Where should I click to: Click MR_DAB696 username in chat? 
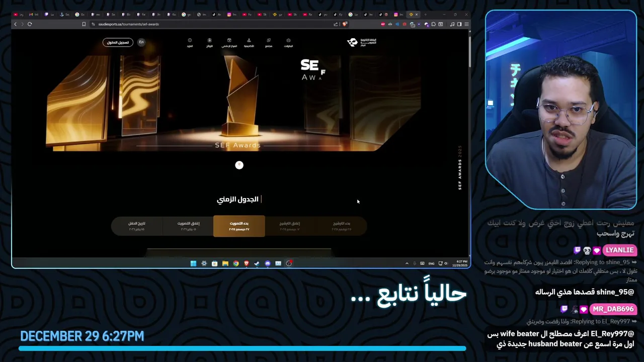coord(612,309)
